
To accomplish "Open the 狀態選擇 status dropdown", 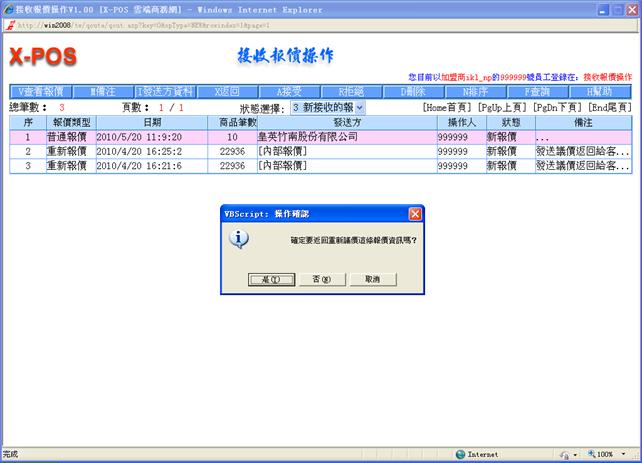I will (328, 107).
